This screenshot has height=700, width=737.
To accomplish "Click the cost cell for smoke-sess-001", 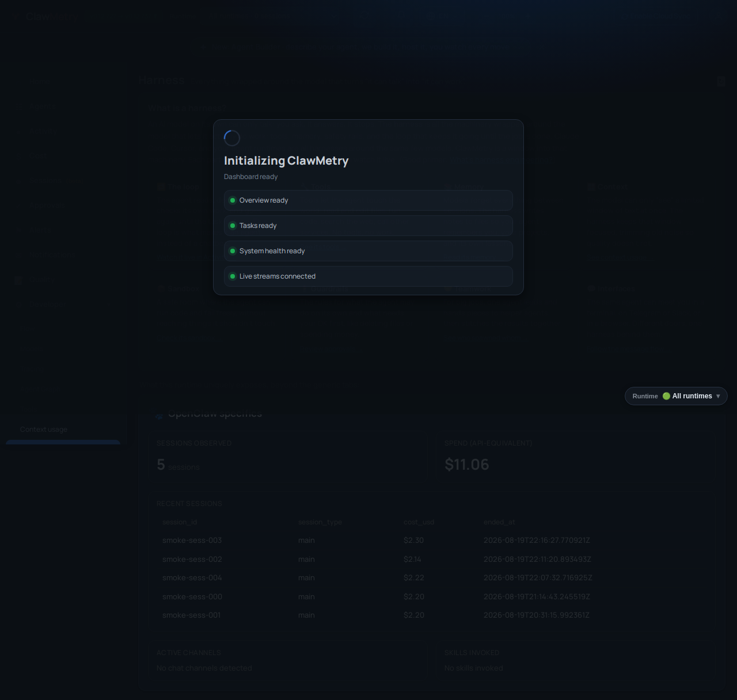I will pos(414,615).
